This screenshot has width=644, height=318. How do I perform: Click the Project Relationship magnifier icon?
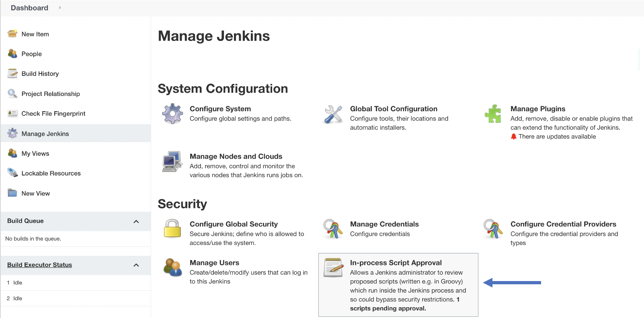12,94
